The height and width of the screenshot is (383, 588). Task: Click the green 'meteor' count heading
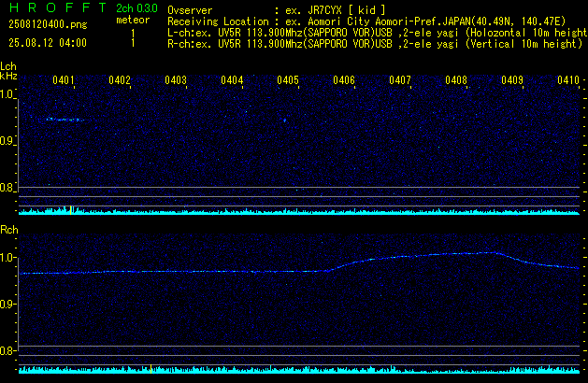133,20
